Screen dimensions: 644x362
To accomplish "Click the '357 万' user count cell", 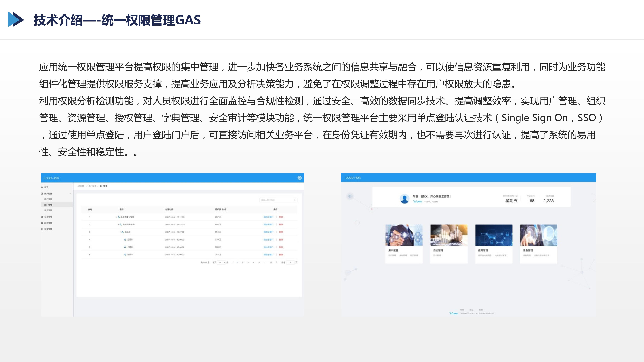I will pos(218,217).
